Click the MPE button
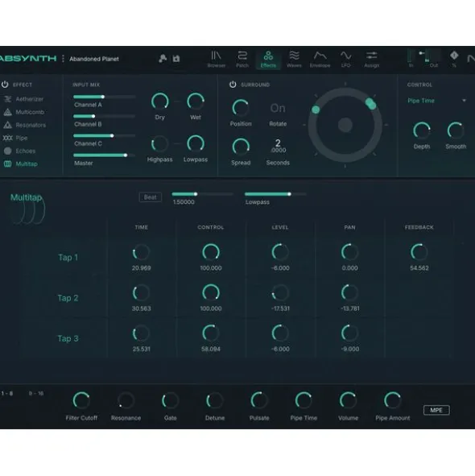Image resolution: width=475 pixels, height=476 pixels. 436,410
